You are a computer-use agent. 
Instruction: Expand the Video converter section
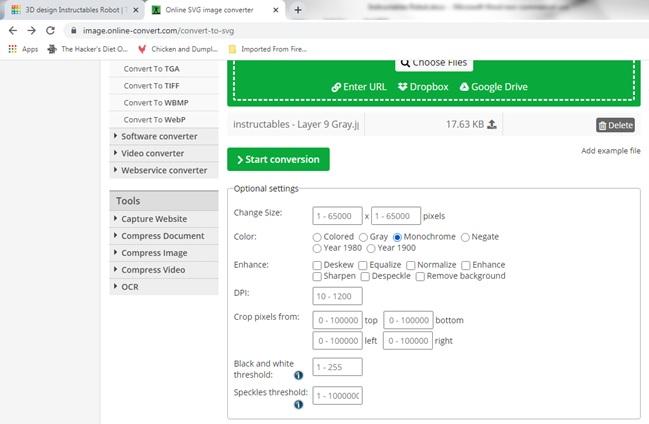(164, 153)
